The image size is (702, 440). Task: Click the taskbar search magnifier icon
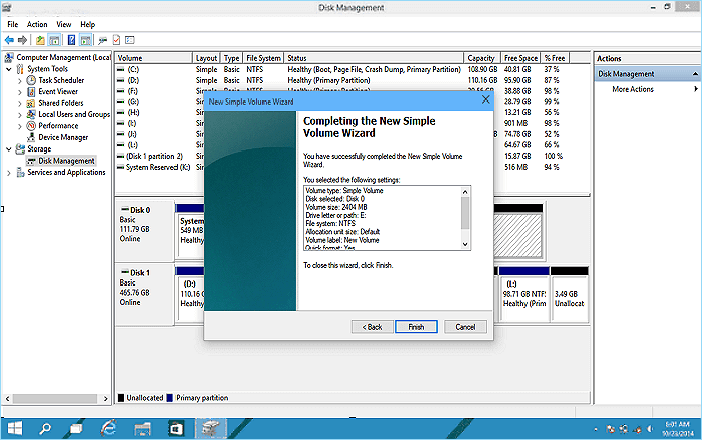click(47, 428)
